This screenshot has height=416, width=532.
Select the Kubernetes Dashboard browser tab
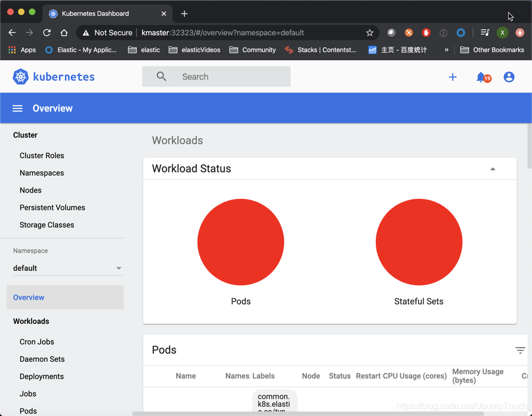(107, 14)
